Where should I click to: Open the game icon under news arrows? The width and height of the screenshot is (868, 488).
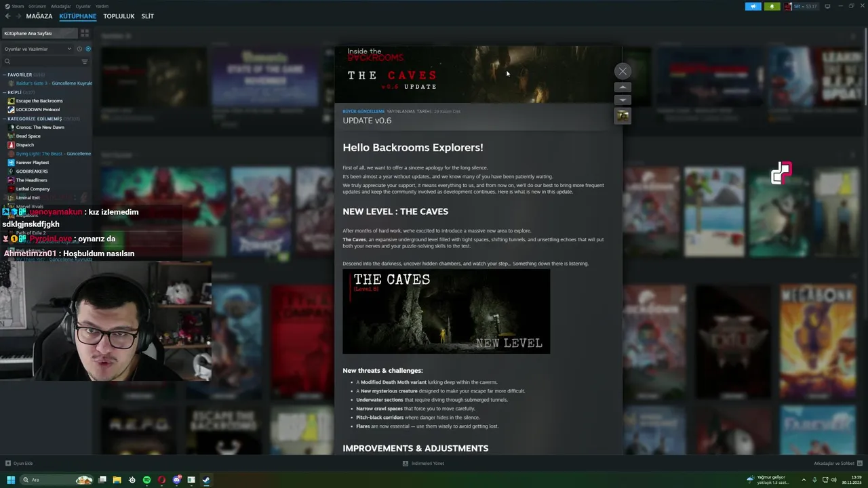point(623,116)
